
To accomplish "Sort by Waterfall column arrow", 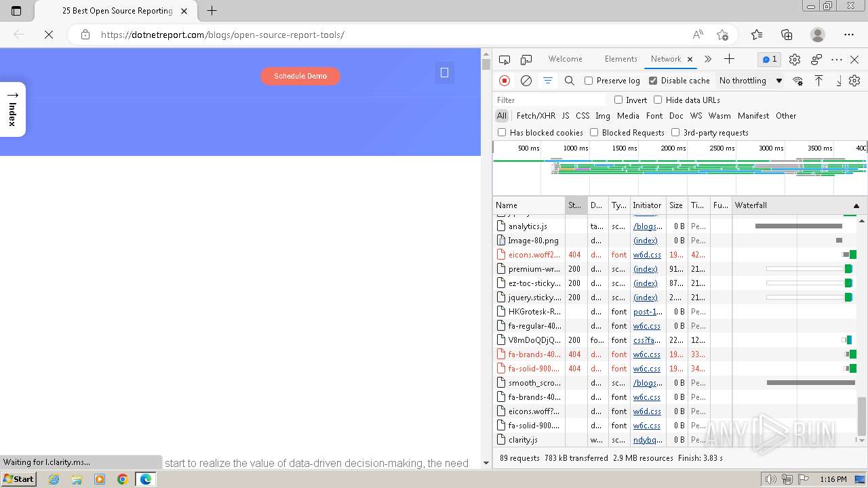I will [856, 205].
